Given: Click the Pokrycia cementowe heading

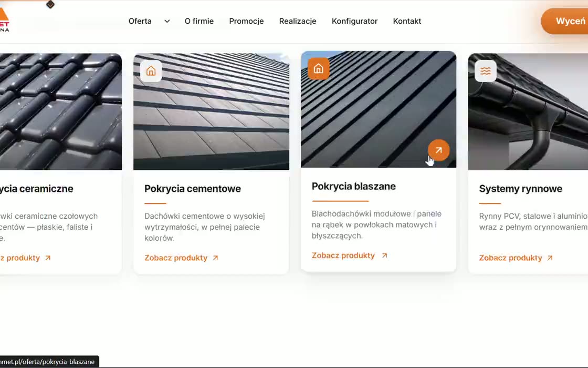Looking at the screenshot, I should 192,189.
